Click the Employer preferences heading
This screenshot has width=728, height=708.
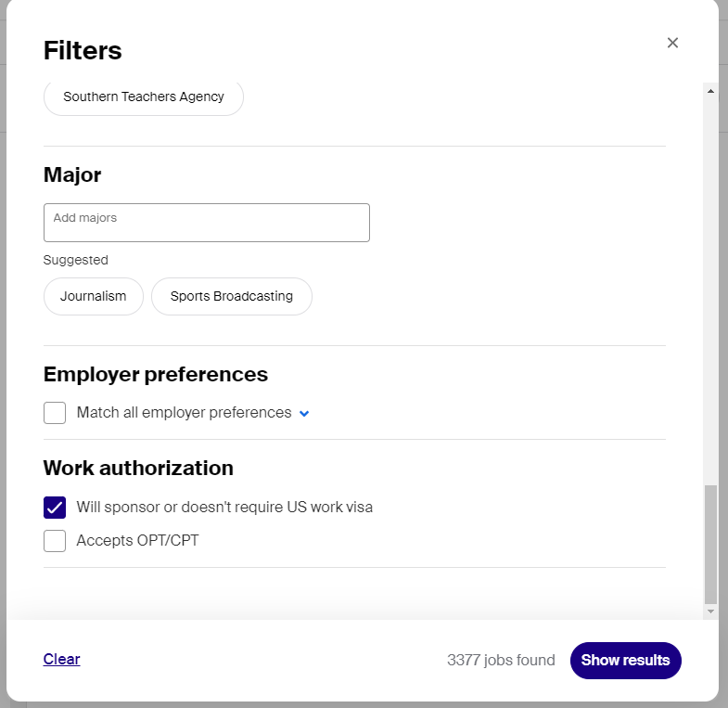tap(156, 375)
